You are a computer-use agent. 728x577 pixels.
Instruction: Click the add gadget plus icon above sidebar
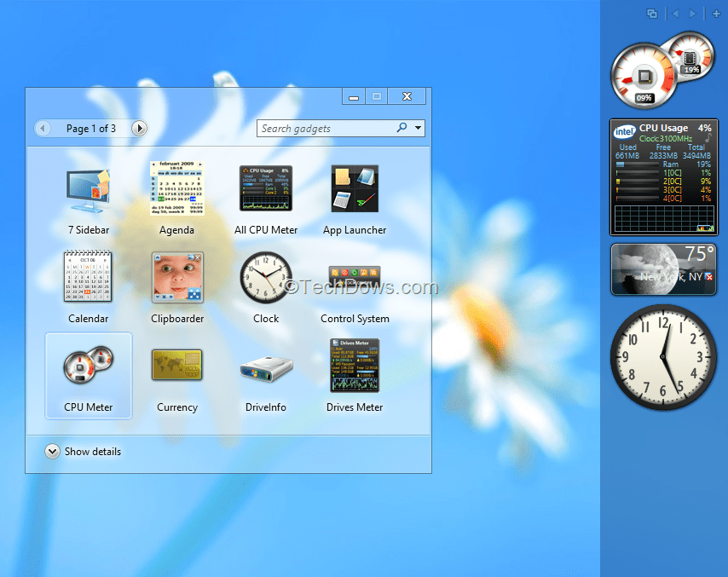(x=716, y=14)
